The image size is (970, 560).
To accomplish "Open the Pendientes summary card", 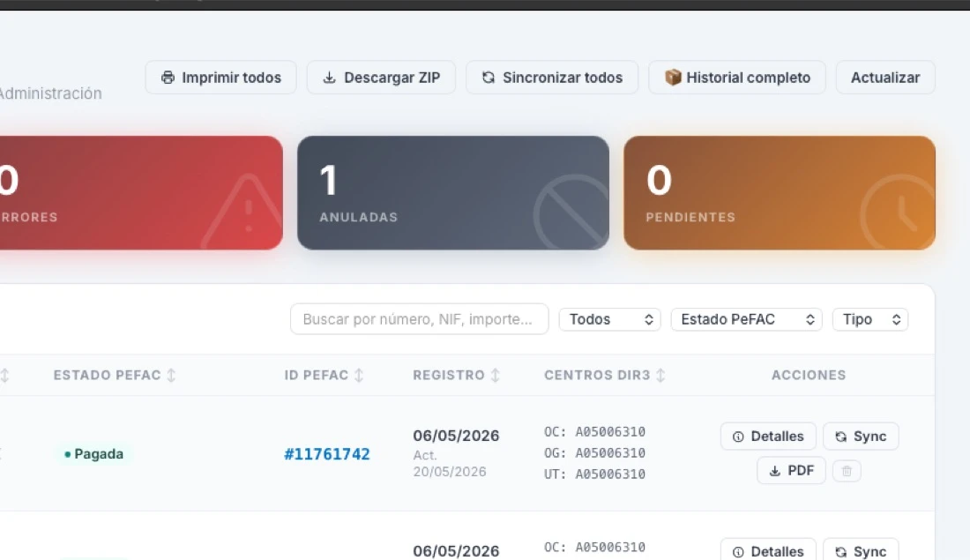I will pos(780,193).
